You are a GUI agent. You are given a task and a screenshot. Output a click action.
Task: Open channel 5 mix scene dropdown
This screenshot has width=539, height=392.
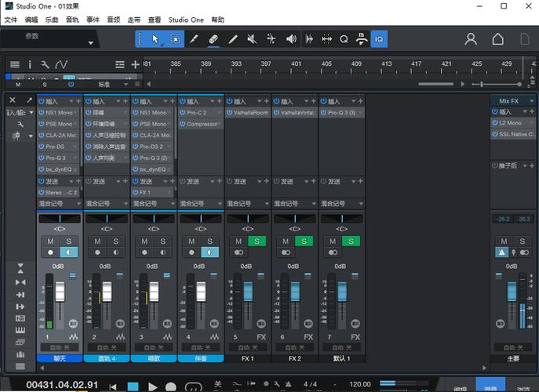(x=267, y=204)
